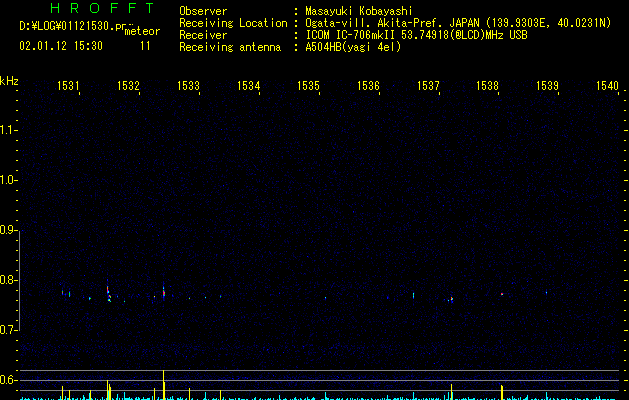The height and width of the screenshot is (400, 629).
Task: Click the A504HB(yagi 4el) antenna text
Action: [353, 47]
